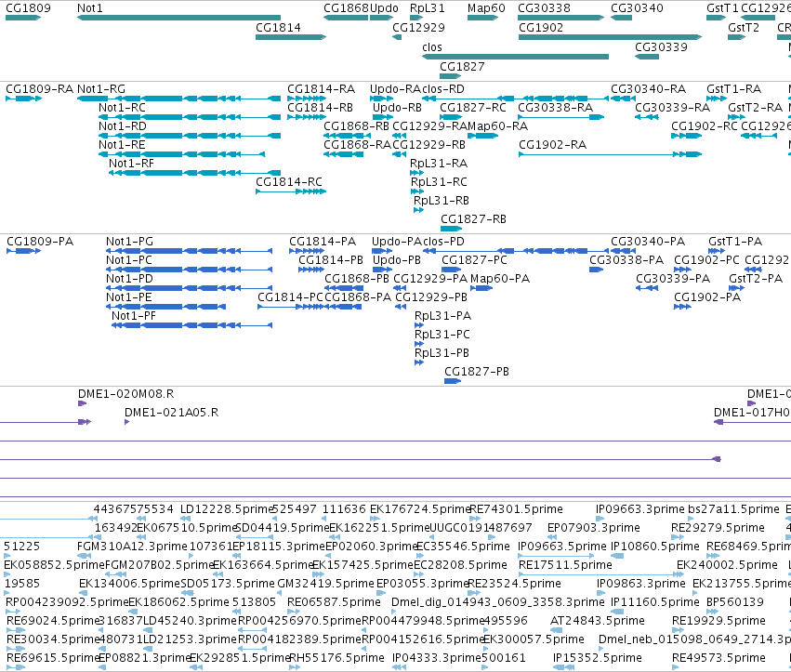
Task: Click transcript Not1-RF
Action: [194, 173]
